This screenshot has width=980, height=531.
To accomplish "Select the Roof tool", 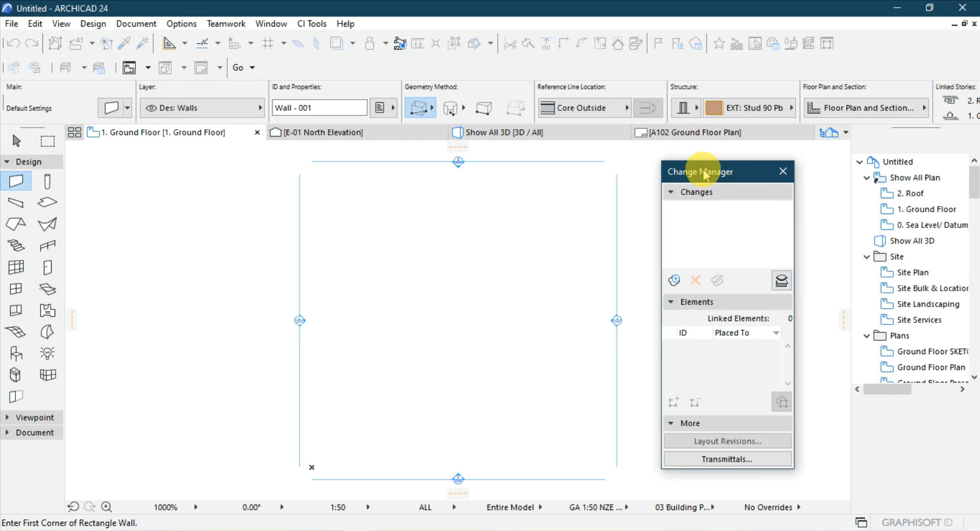I will 16,224.
